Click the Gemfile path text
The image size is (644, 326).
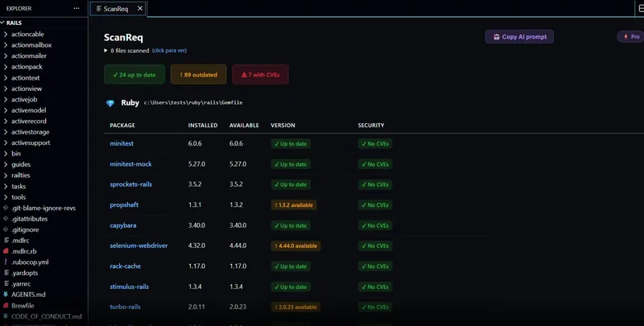click(x=193, y=103)
